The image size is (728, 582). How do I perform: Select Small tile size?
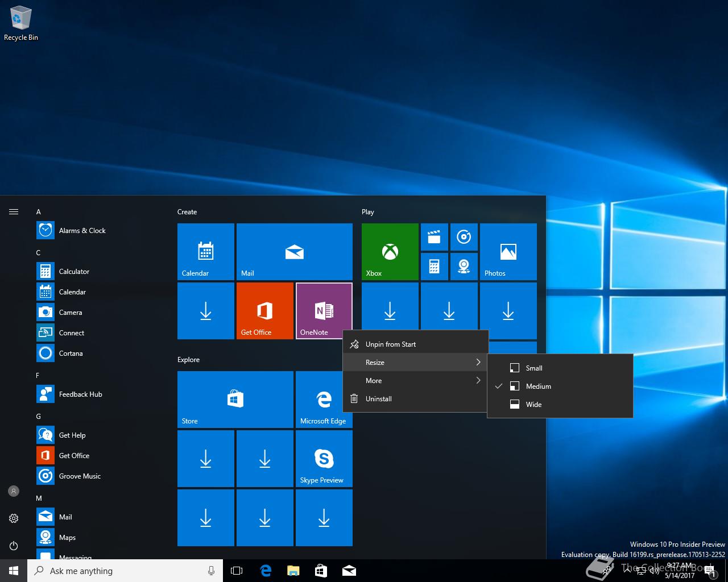click(x=560, y=368)
